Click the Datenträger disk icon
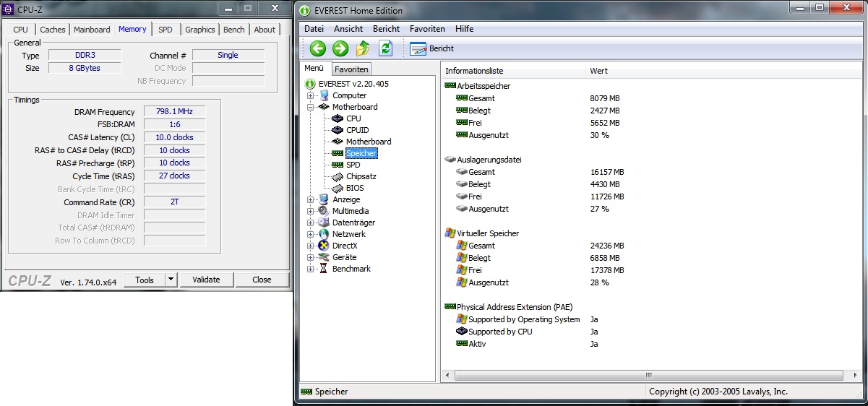The width and height of the screenshot is (868, 406). click(324, 223)
